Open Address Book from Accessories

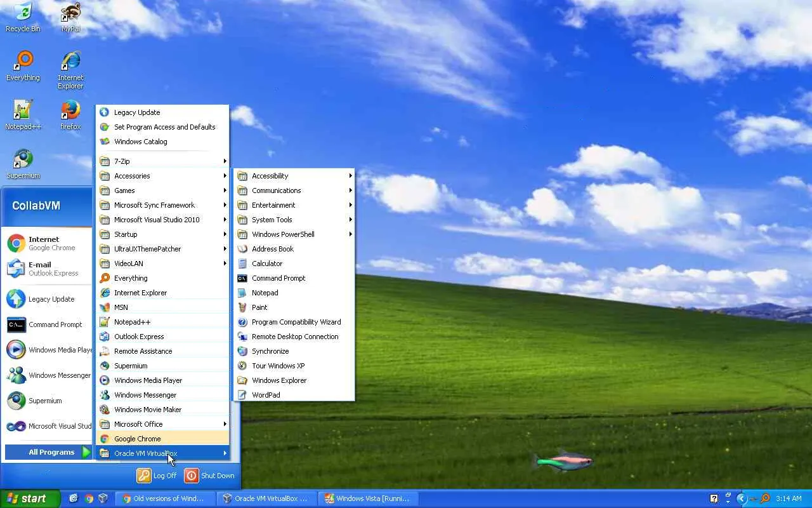(294, 249)
